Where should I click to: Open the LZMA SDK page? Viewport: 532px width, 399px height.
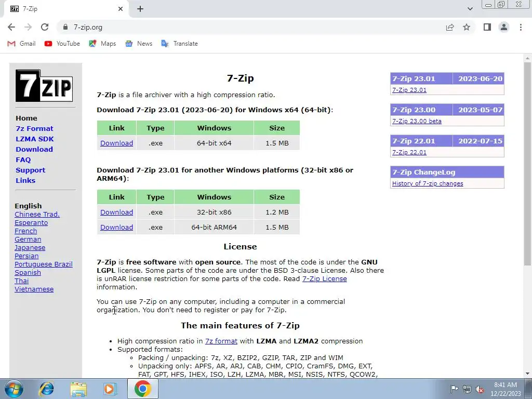[35, 139]
